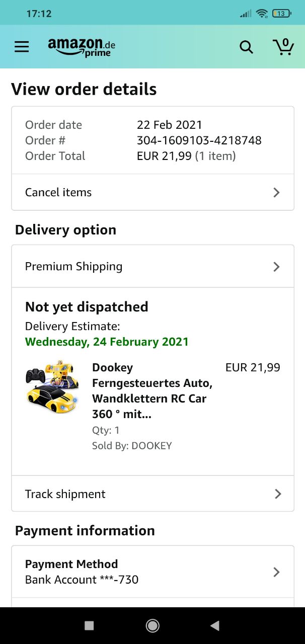Expand Cancel items chevron arrow

coord(276,192)
